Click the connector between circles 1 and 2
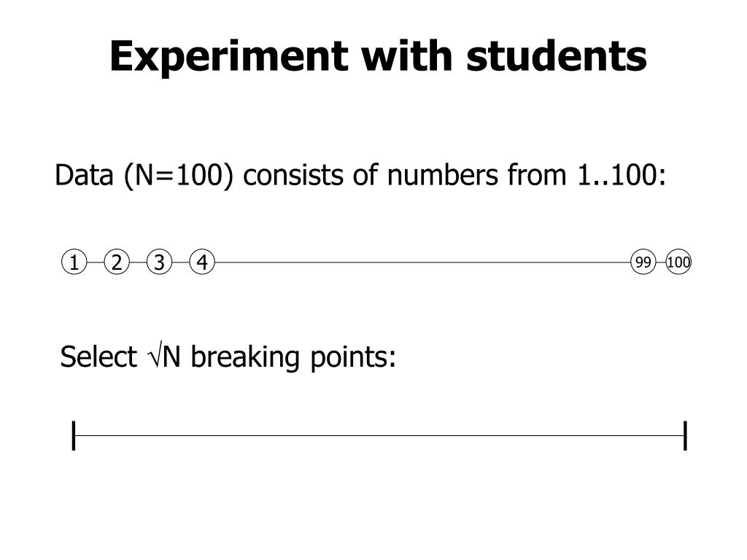The height and width of the screenshot is (560, 747). [96, 262]
